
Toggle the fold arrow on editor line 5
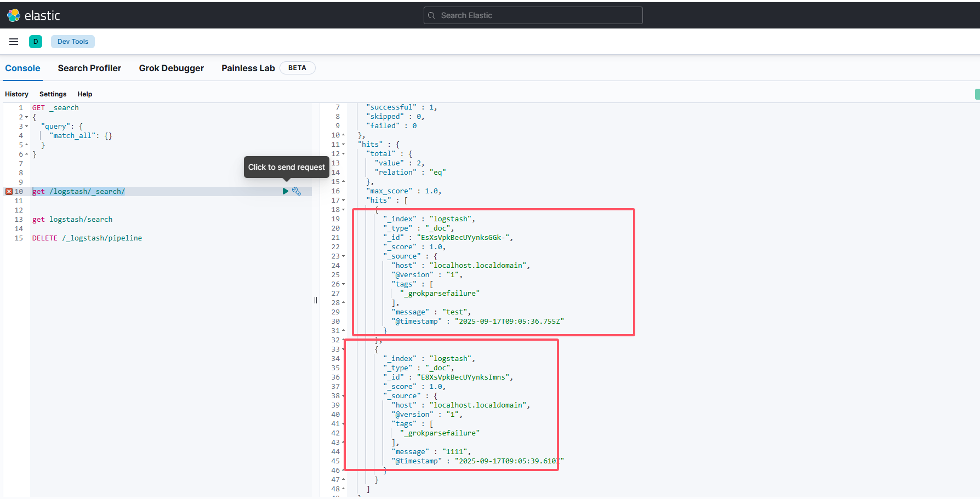(x=26, y=145)
